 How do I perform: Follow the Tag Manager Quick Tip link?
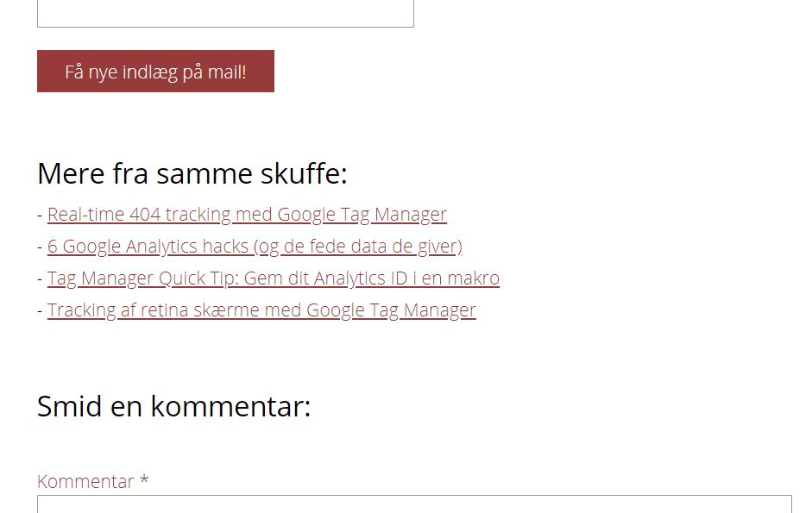(273, 278)
